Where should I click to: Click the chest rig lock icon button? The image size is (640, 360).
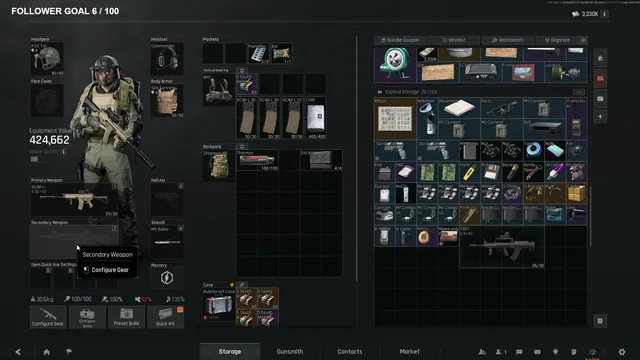click(242, 70)
